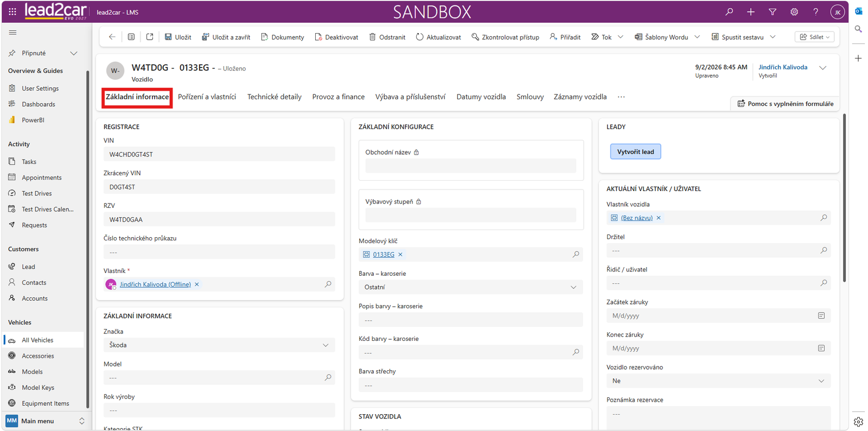The width and height of the screenshot is (868, 431).
Task: Open the Jindřich Kalivoda (Offline) owner link
Action: click(x=155, y=284)
